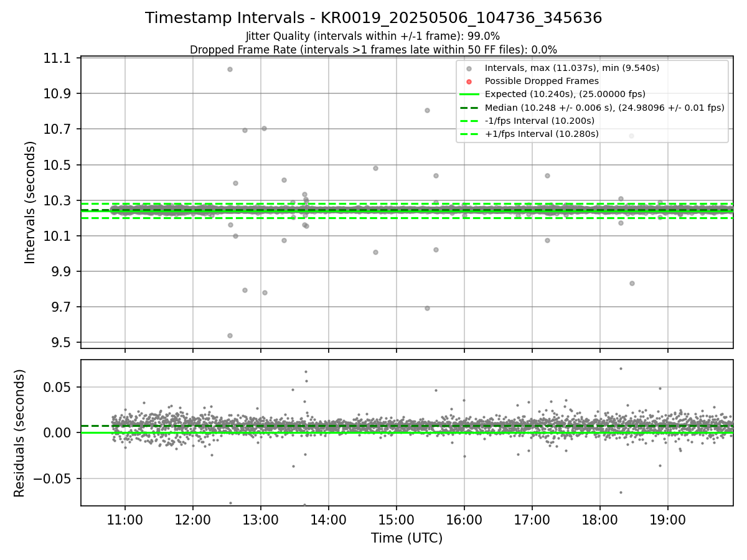Click the legend entry "Possible Dropped Frames"

click(x=542, y=81)
